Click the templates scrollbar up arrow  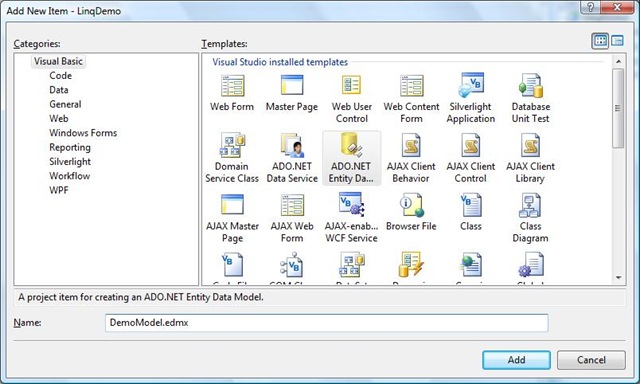coord(618,61)
